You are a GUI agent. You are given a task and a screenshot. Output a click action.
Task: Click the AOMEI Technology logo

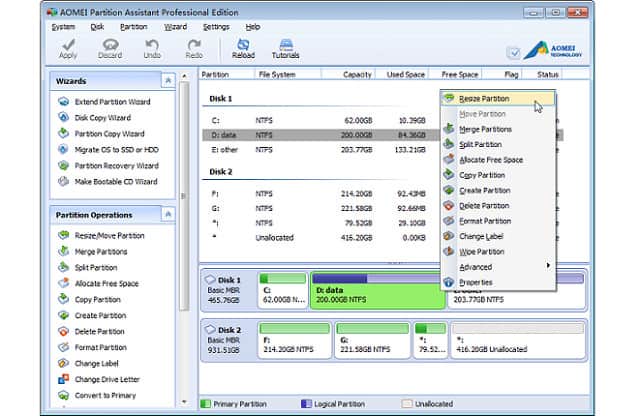(553, 51)
